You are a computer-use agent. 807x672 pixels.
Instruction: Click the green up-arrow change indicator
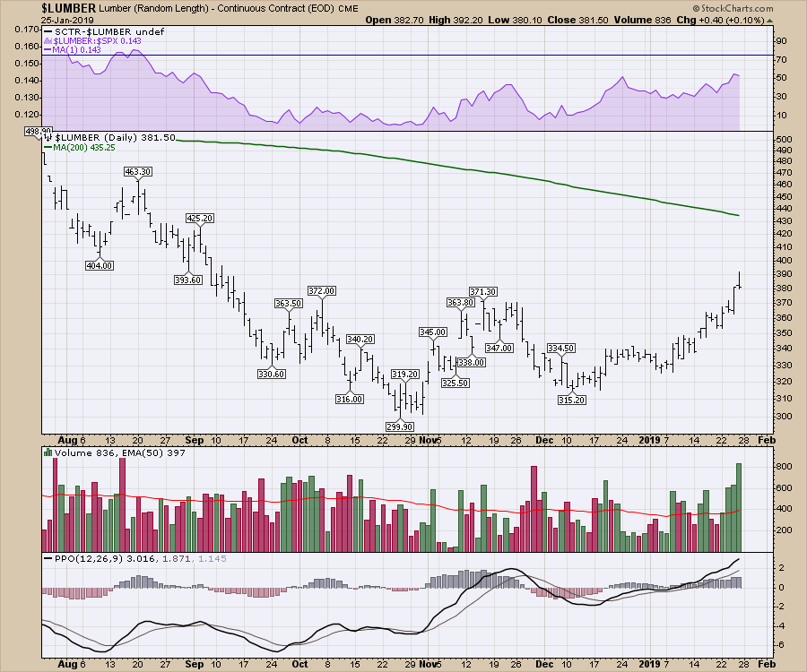tap(770, 21)
